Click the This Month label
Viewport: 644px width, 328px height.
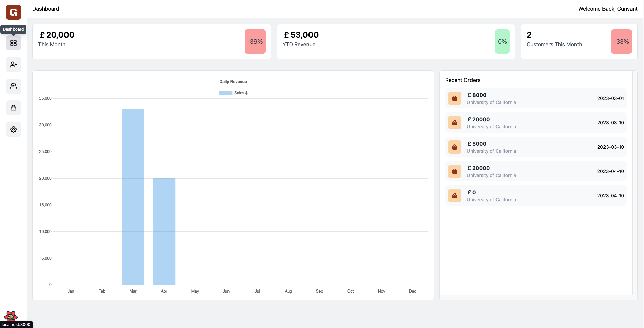[52, 44]
